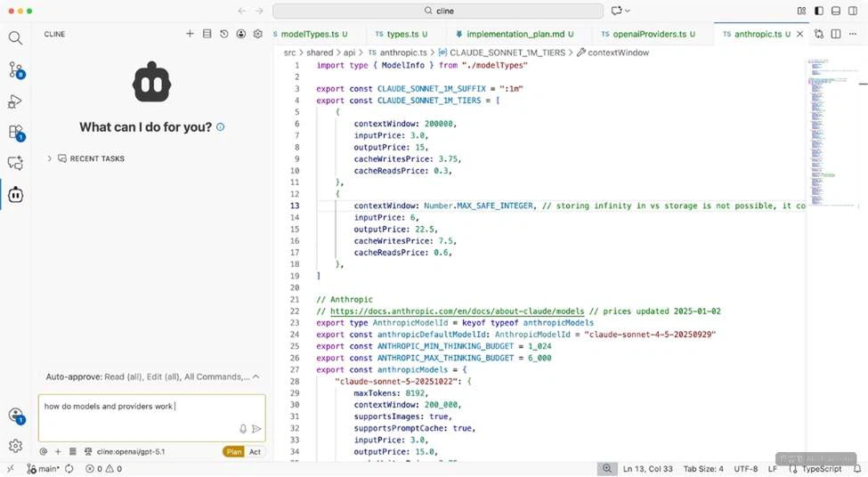The height and width of the screenshot is (477, 868).
Task: Open the Chat view in activity bar
Action: click(15, 163)
